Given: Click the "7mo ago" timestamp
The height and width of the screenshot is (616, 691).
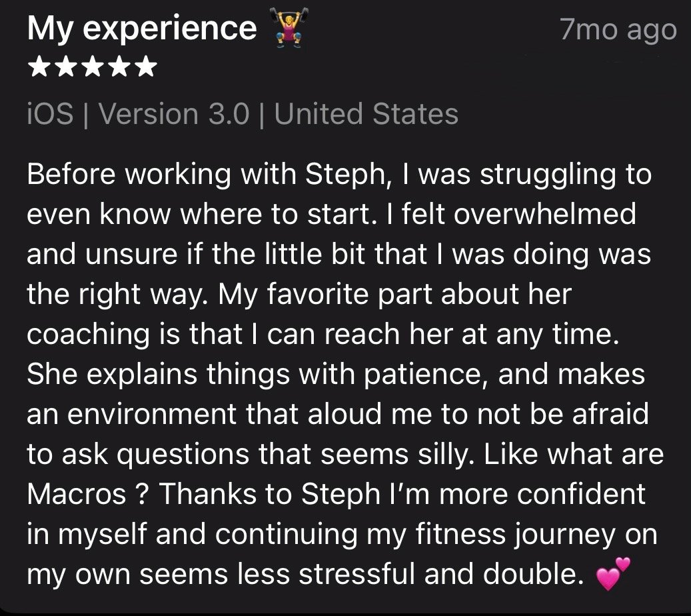Looking at the screenshot, I should point(618,31).
